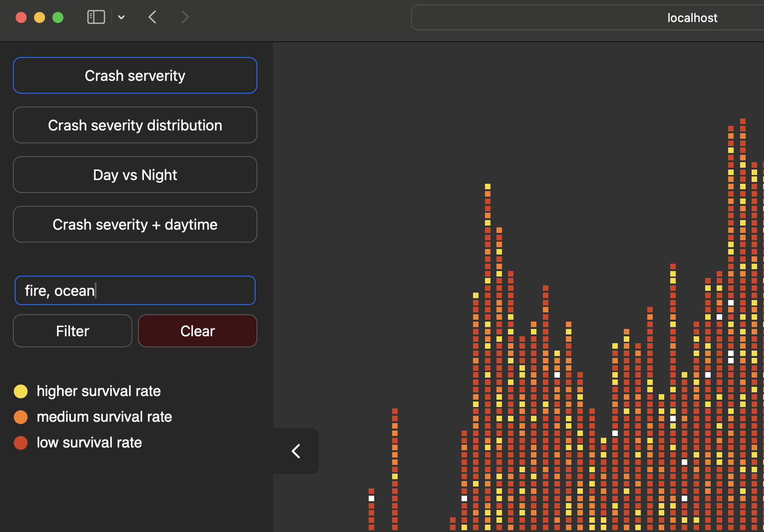The height and width of the screenshot is (532, 764).
Task: Click the browser forward arrow
Action: 185,17
